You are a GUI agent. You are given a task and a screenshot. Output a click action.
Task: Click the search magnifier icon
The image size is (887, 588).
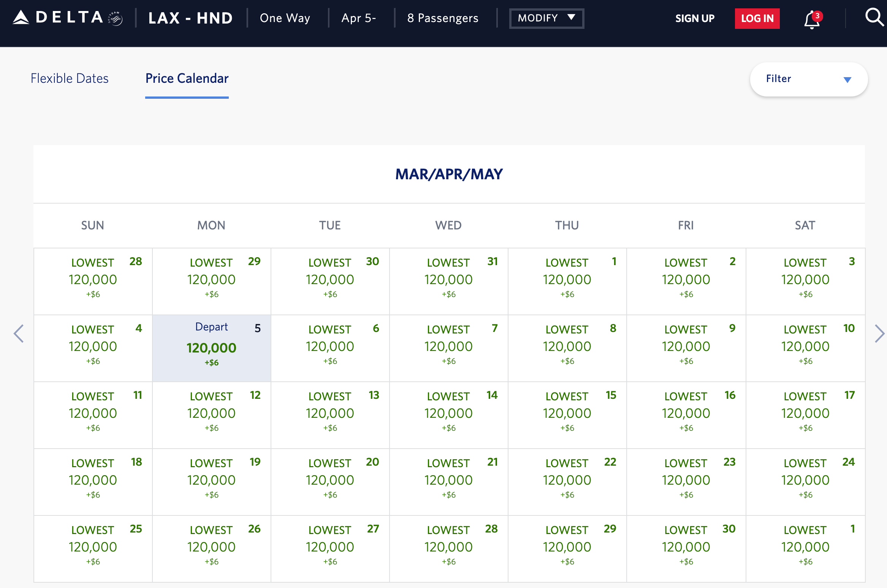pyautogui.click(x=873, y=17)
